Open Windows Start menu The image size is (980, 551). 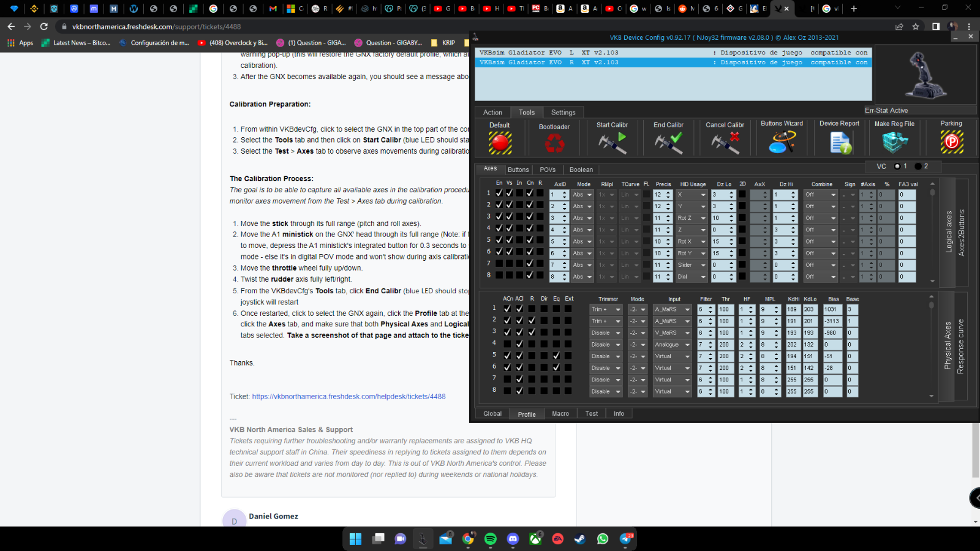[355, 539]
